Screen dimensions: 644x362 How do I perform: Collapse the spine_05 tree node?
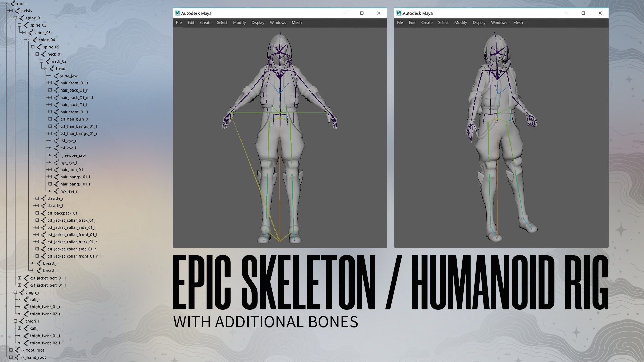point(33,47)
